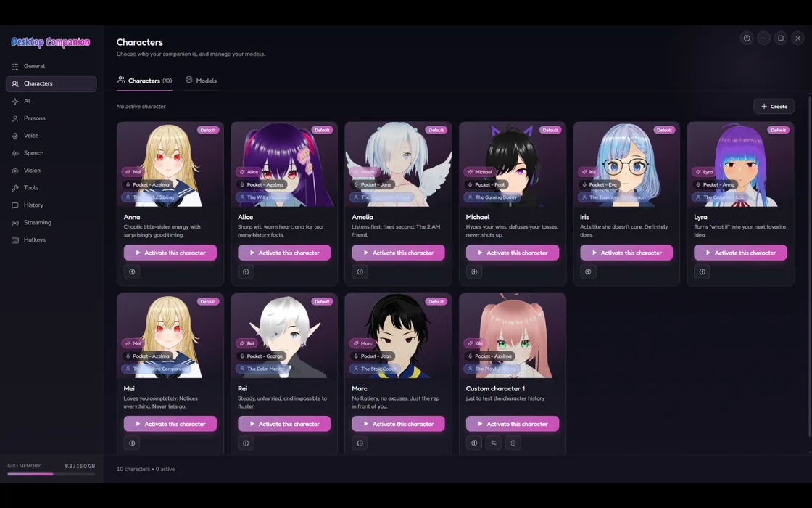Open the brain icon under Iris
This screenshot has height=508, width=812.
coord(588,271)
